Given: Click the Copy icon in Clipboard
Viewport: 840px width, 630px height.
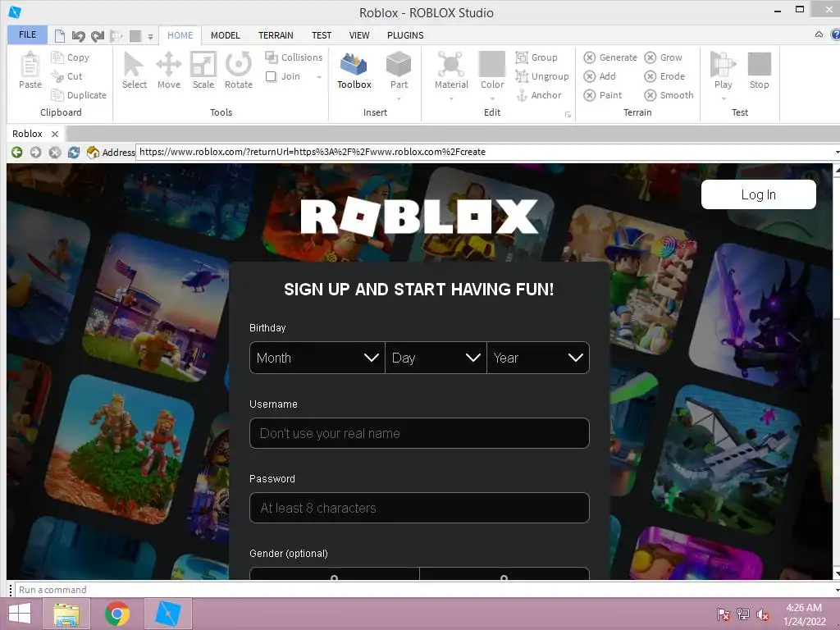Looking at the screenshot, I should coord(57,57).
